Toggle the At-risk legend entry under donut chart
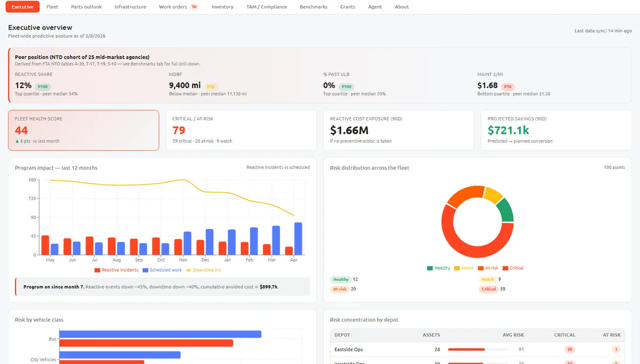The image size is (640, 364). pos(488,268)
